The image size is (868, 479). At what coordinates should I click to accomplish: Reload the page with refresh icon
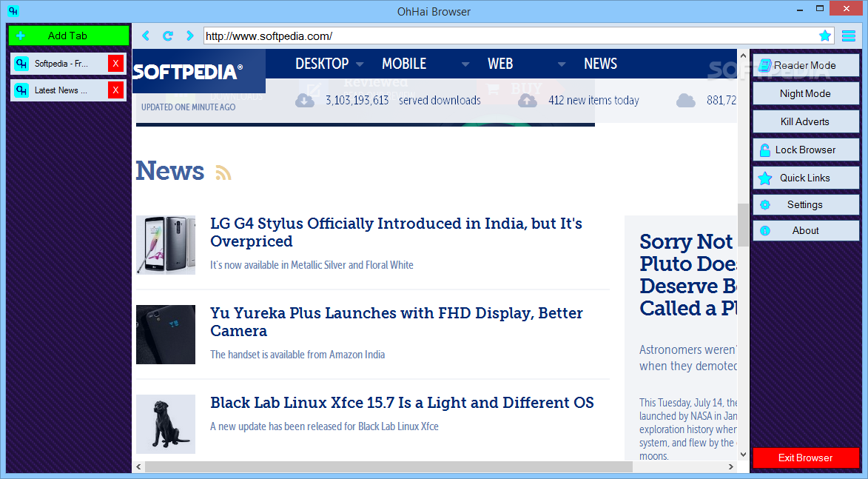pyautogui.click(x=168, y=36)
